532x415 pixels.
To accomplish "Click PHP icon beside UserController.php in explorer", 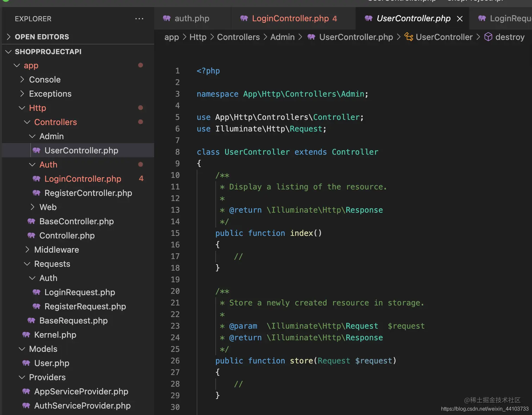I will click(37, 151).
